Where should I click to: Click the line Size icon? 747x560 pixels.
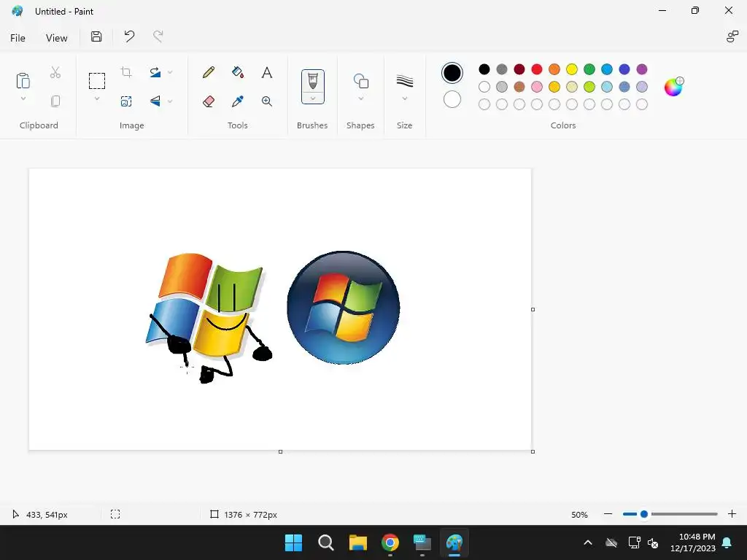click(404, 81)
